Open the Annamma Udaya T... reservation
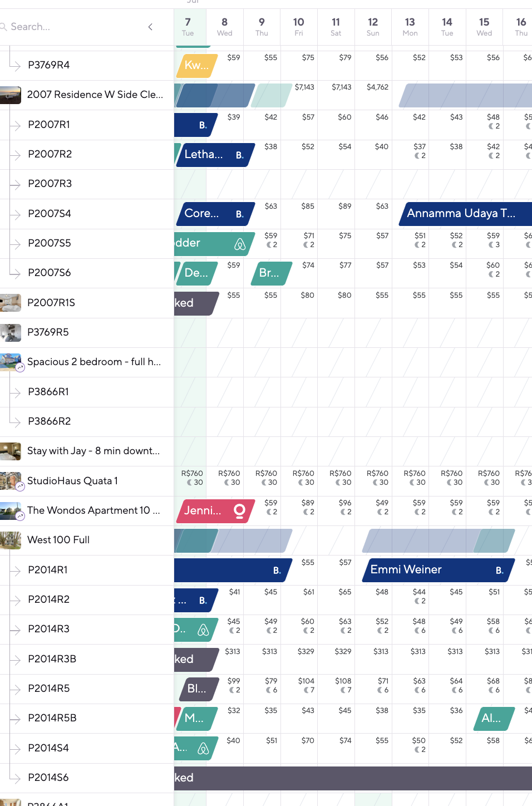 pyautogui.click(x=465, y=214)
